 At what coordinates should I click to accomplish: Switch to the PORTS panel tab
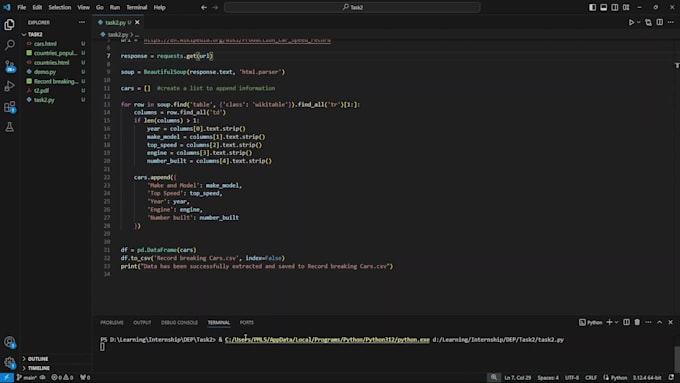point(247,323)
